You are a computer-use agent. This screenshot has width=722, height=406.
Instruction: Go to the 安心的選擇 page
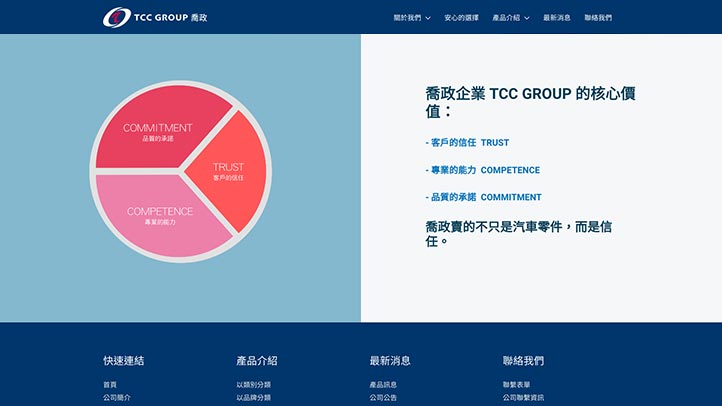click(461, 17)
